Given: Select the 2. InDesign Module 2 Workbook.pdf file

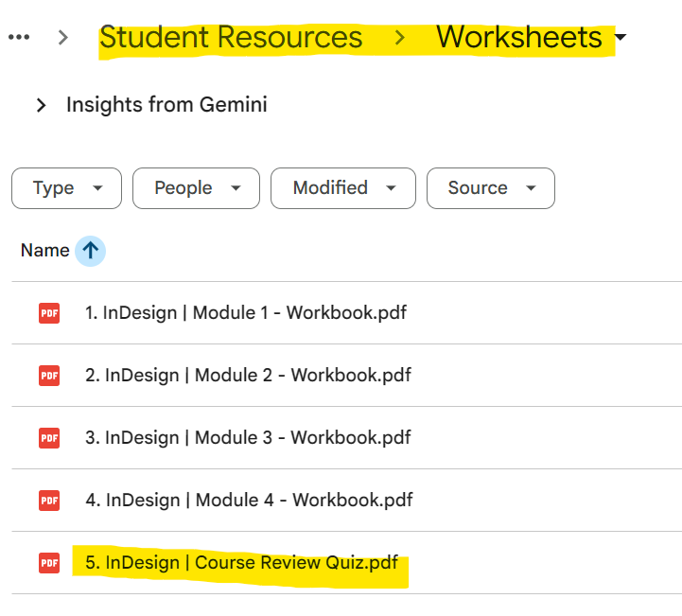Looking at the screenshot, I should tap(248, 376).
